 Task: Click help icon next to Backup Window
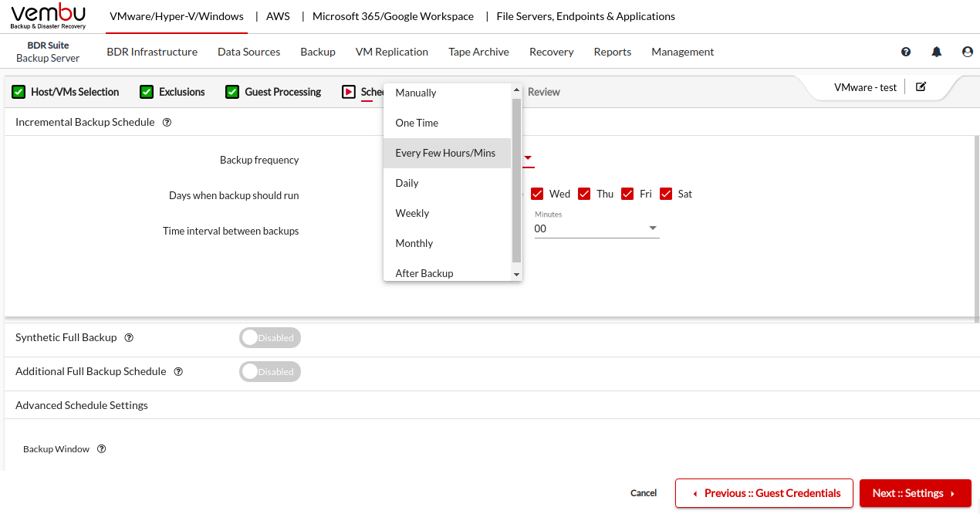(101, 449)
